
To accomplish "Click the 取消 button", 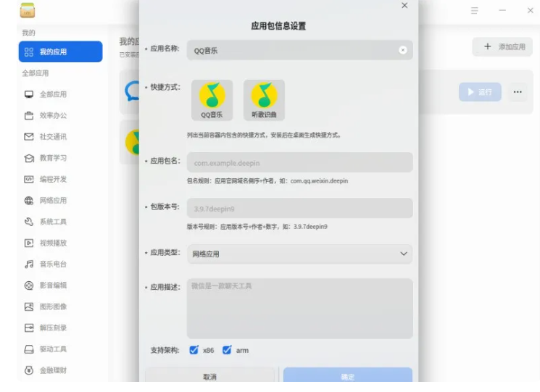I will pyautogui.click(x=209, y=375).
